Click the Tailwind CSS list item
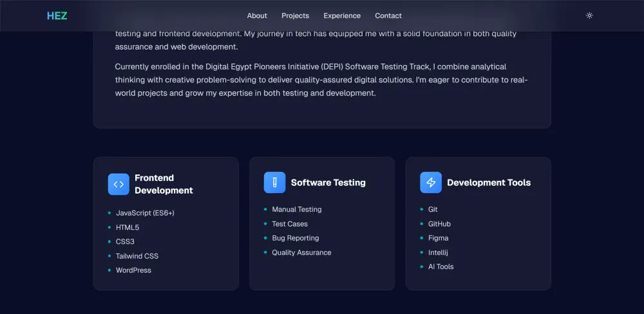644x314 pixels. coord(137,256)
